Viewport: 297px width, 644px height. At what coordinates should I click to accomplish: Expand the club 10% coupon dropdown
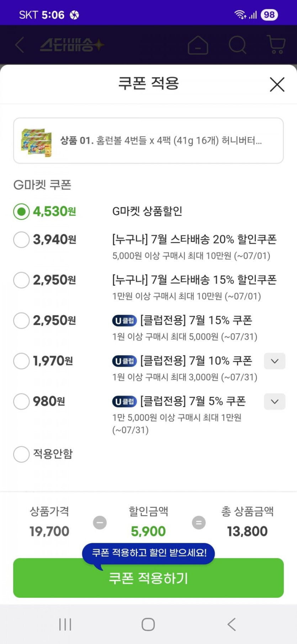(x=274, y=361)
